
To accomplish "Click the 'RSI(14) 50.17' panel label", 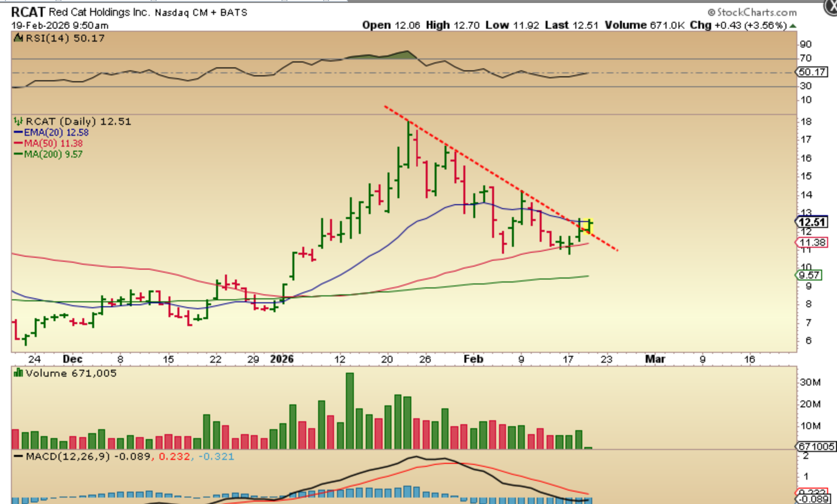I will point(65,38).
